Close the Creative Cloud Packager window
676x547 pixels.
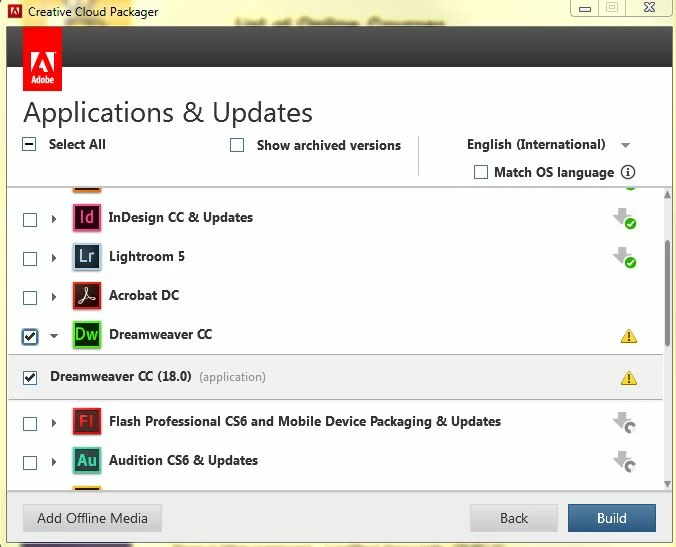point(649,7)
